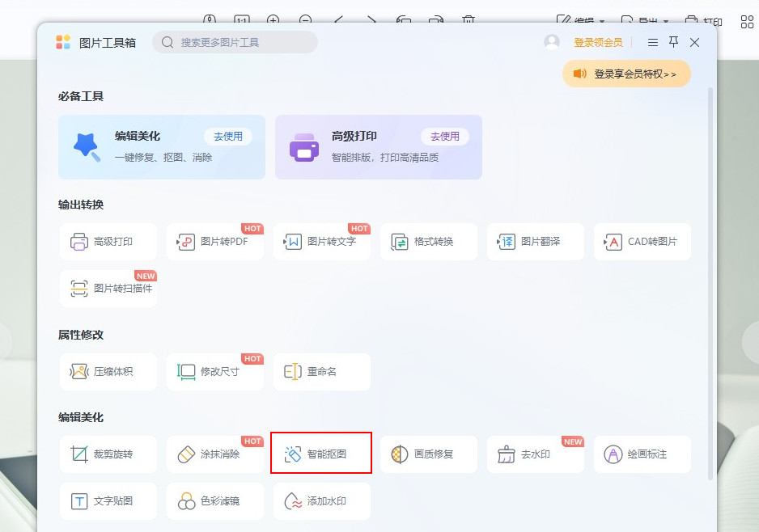Launch the 画质修复 quality repair tool
Image resolution: width=759 pixels, height=532 pixels.
tap(428, 453)
